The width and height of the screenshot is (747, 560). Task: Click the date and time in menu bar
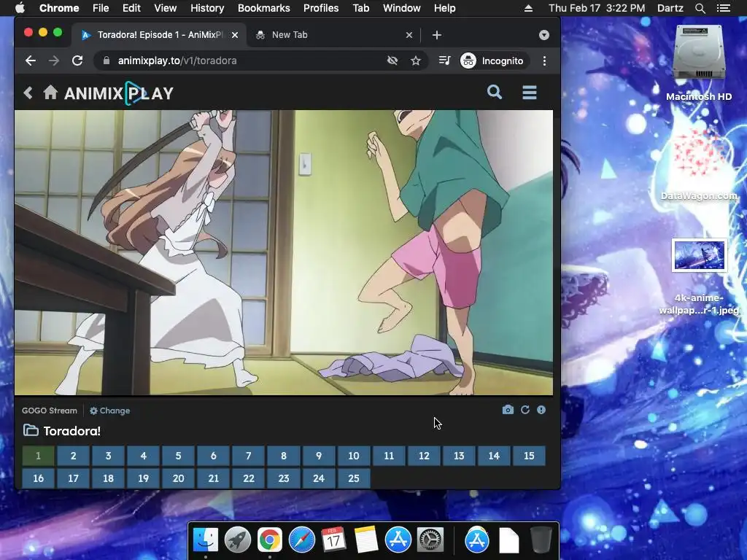(597, 8)
